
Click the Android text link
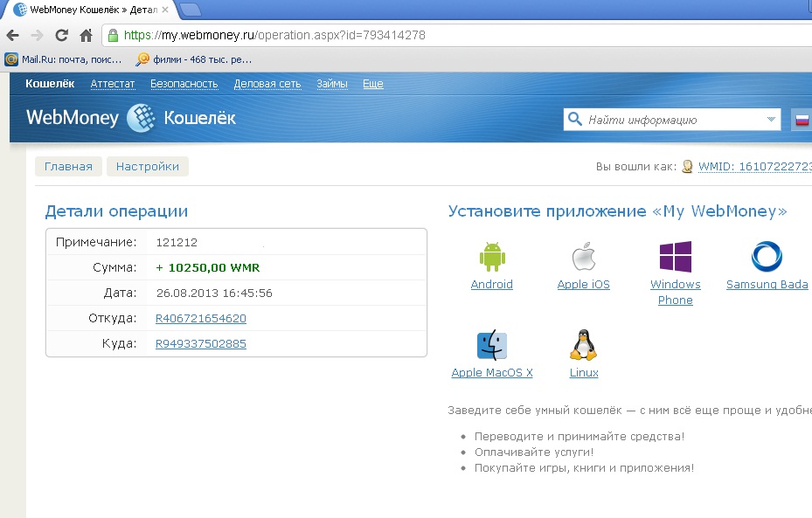pos(492,284)
